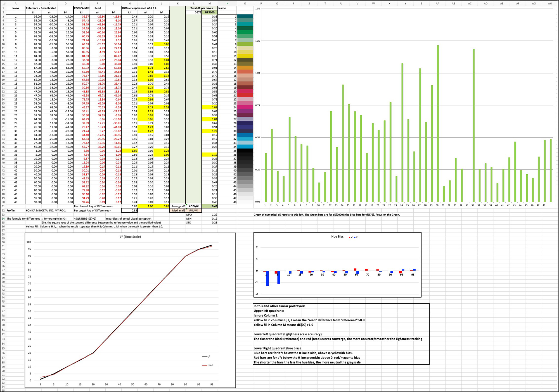Click the L* (Tone Scale) chart title

click(x=130, y=236)
